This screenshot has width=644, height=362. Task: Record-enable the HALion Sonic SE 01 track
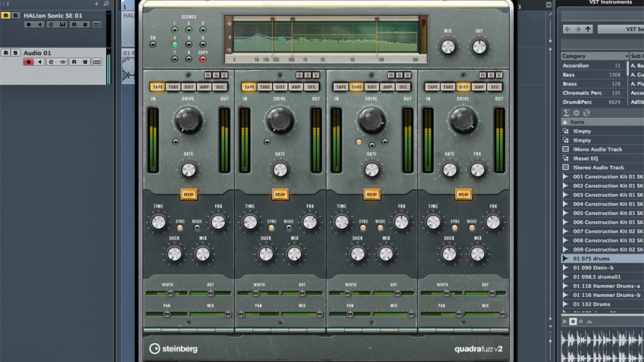[x=28, y=25]
